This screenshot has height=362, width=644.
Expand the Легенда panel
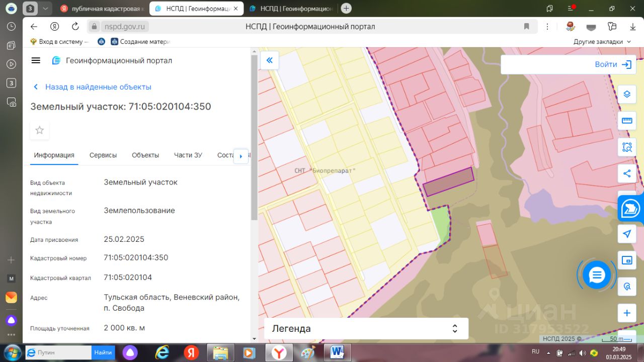click(x=366, y=328)
